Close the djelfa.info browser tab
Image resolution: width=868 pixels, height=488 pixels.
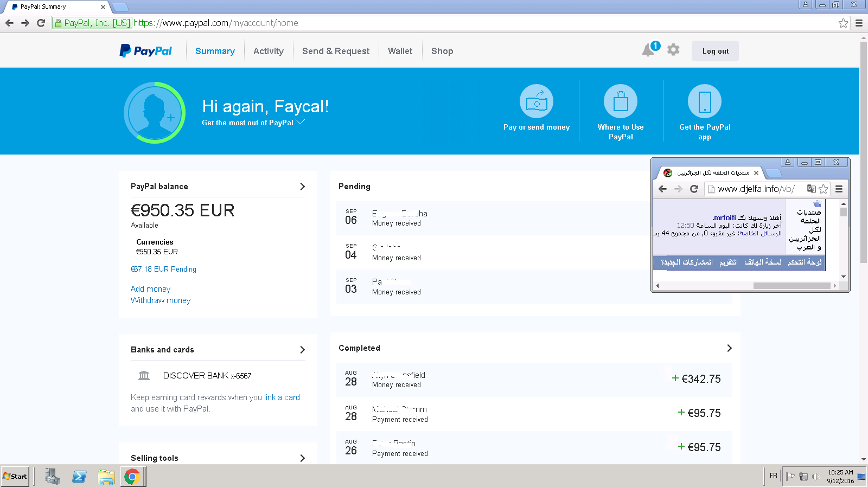click(756, 173)
